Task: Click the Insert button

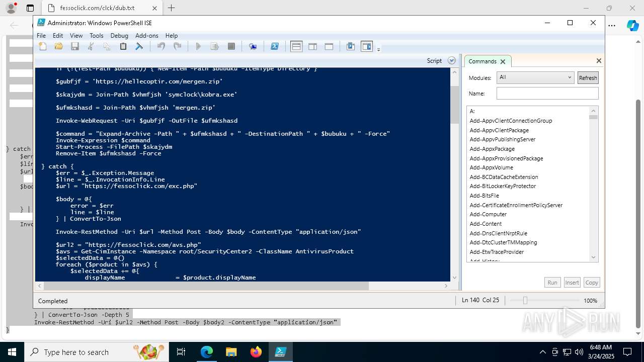Action: point(572,283)
